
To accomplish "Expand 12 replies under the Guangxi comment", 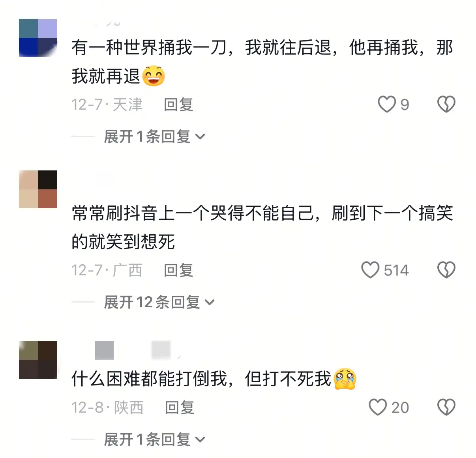I will click(x=159, y=303).
